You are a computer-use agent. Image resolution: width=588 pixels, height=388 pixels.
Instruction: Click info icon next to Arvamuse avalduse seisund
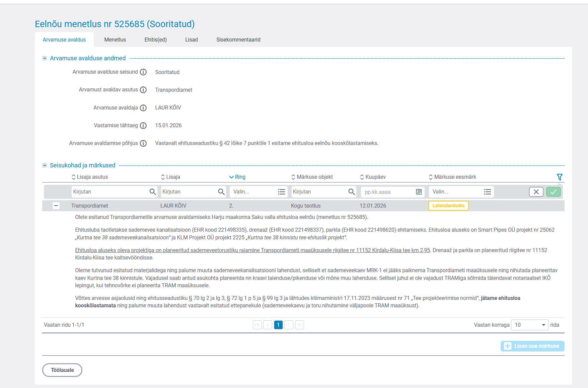click(143, 72)
